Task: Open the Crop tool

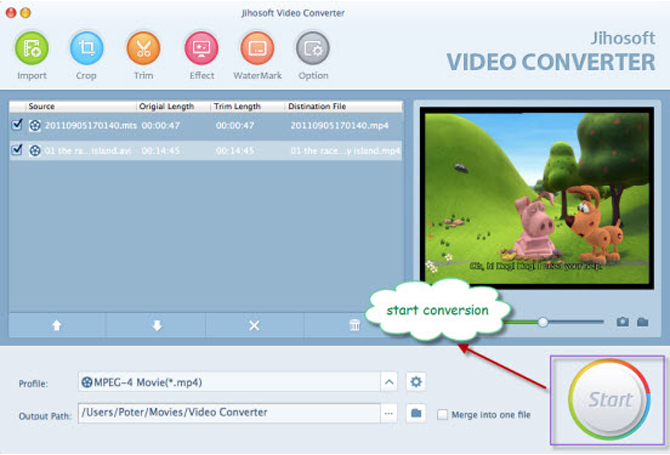Action: click(x=87, y=48)
